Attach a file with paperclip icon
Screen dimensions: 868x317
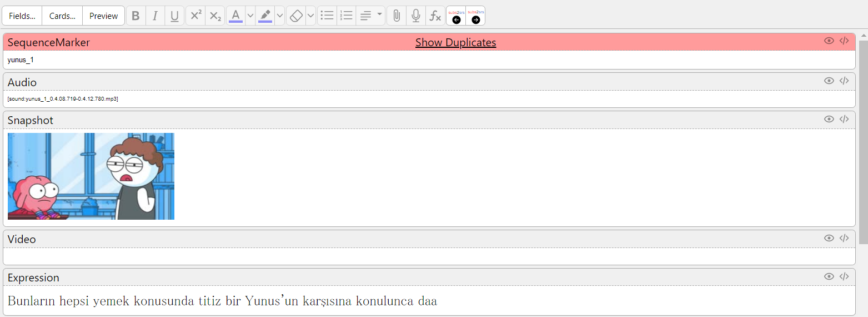(x=396, y=16)
